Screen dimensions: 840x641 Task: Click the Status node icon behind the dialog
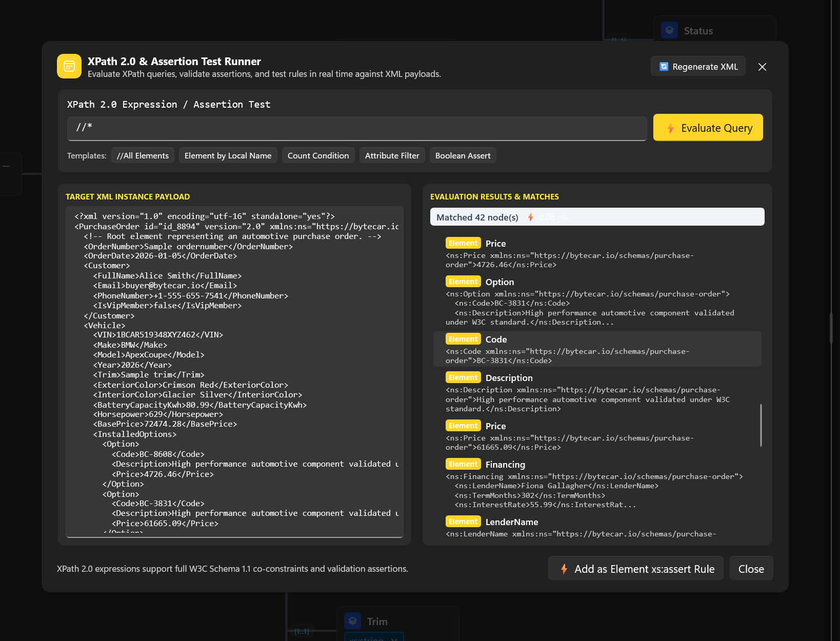coord(669,30)
